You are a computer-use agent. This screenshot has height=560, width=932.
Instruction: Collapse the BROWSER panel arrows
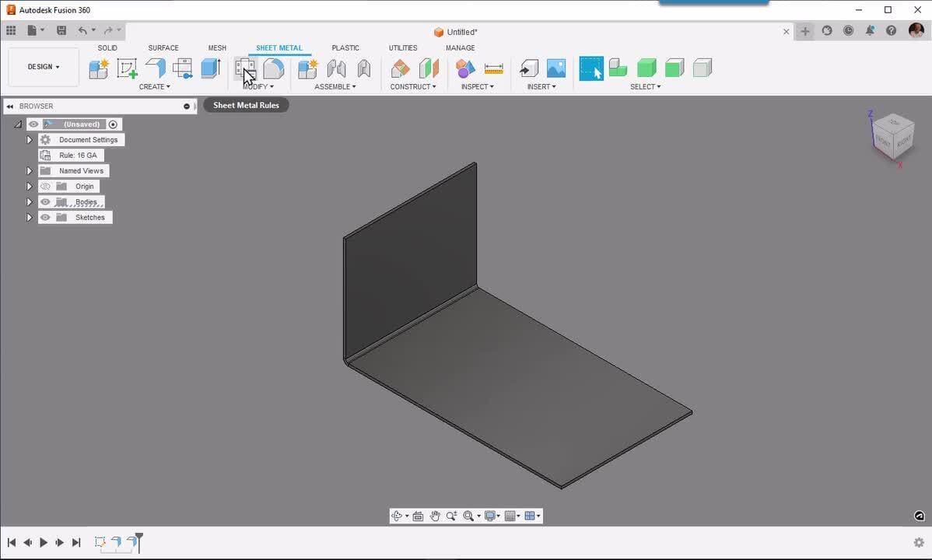(10, 107)
